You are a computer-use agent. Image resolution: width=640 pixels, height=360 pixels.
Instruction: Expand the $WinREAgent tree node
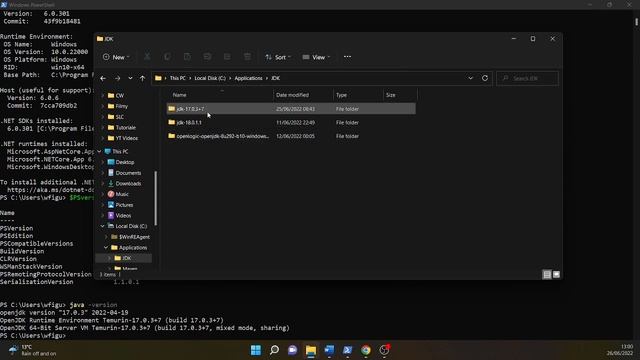106,237
